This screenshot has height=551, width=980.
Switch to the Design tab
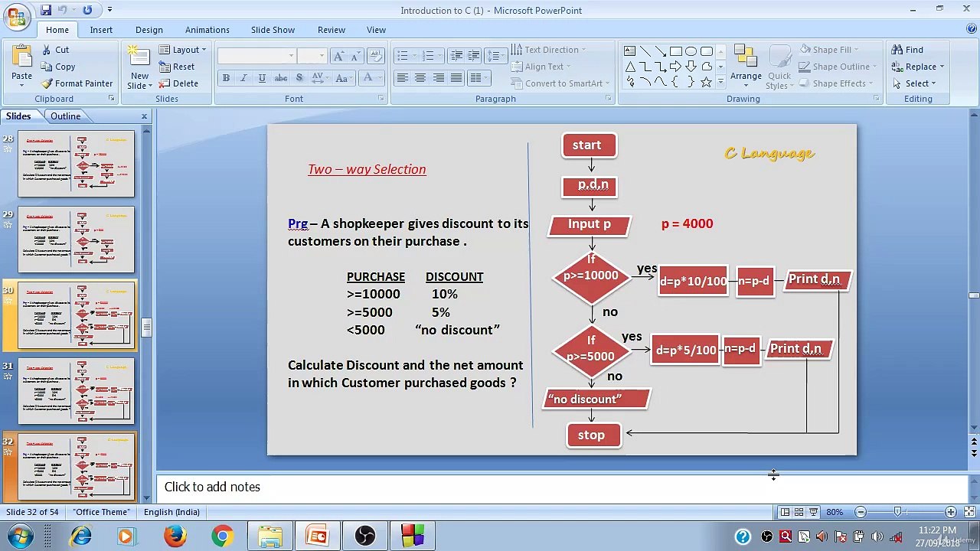point(149,30)
